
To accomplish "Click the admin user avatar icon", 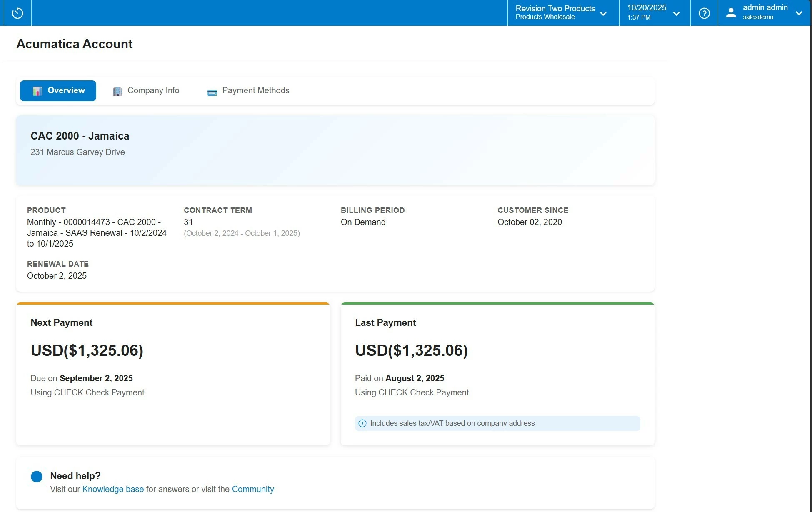I will pyautogui.click(x=731, y=13).
